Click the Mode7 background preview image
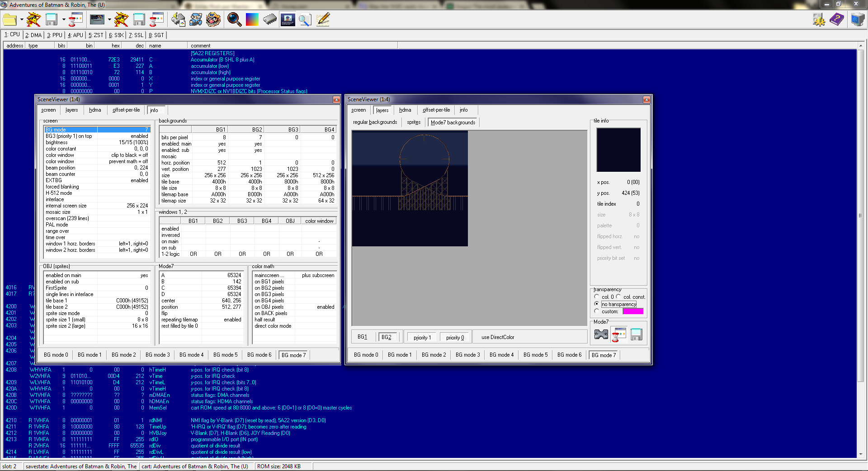 coord(410,188)
